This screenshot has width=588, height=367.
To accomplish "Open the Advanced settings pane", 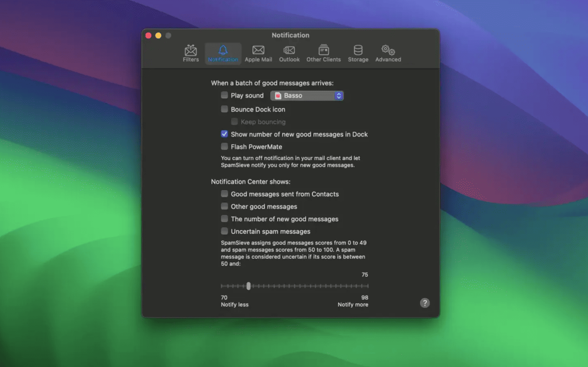I will [x=388, y=54].
